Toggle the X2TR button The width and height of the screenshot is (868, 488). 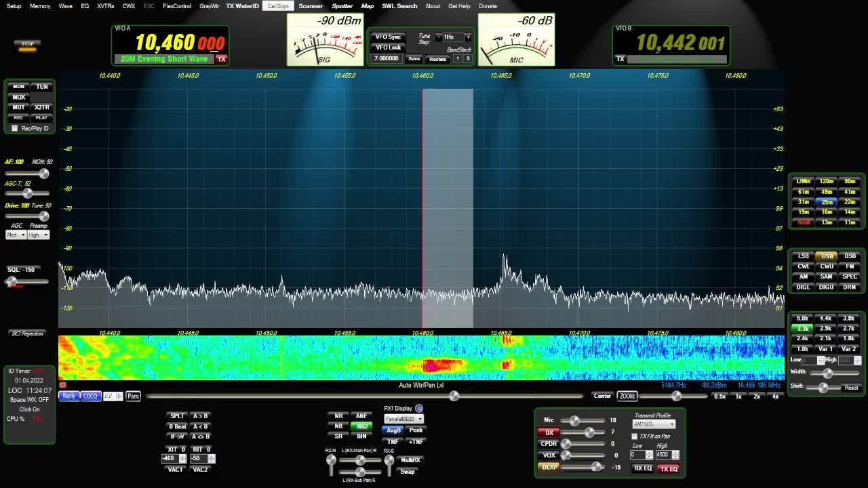[x=42, y=107]
